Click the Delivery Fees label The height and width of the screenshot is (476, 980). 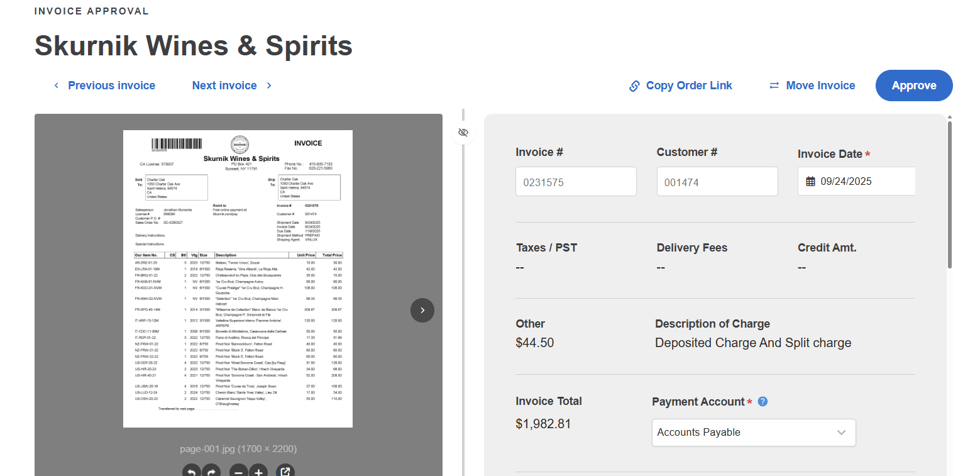click(x=692, y=248)
